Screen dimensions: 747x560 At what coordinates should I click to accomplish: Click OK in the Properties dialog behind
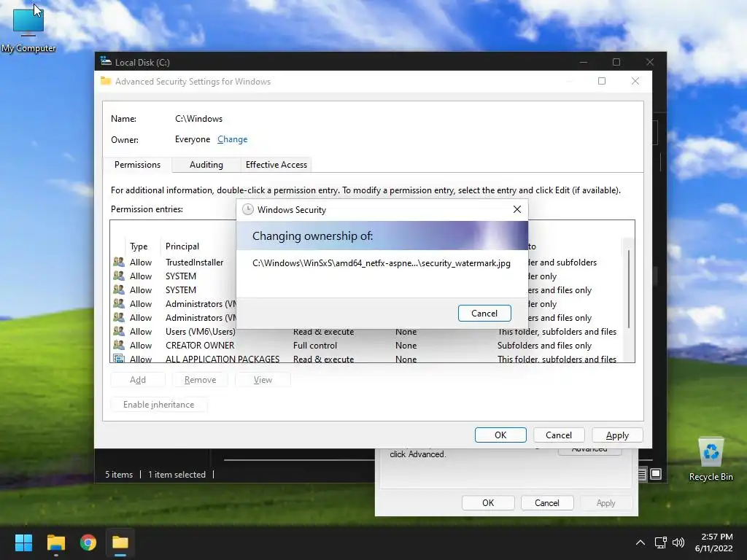point(488,503)
